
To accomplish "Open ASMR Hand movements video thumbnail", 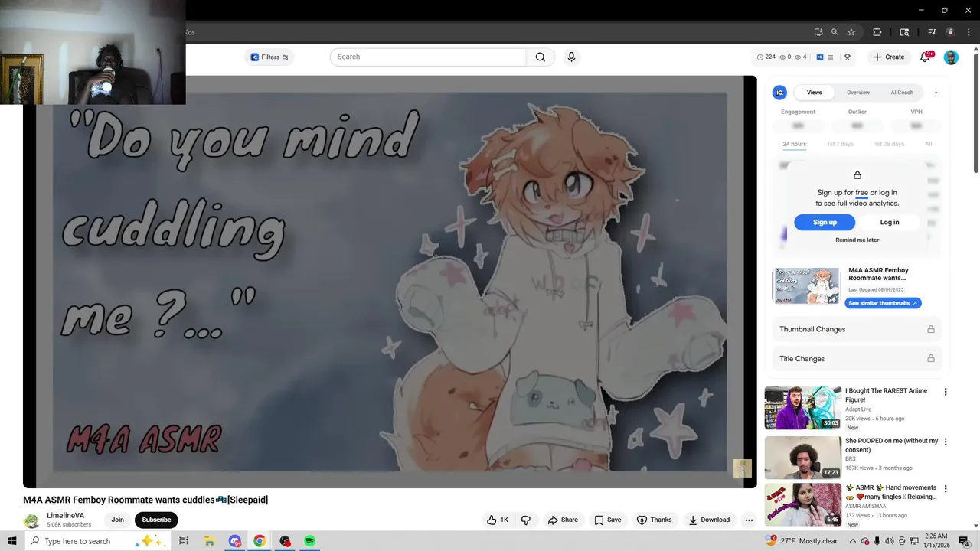I will 802,504.
